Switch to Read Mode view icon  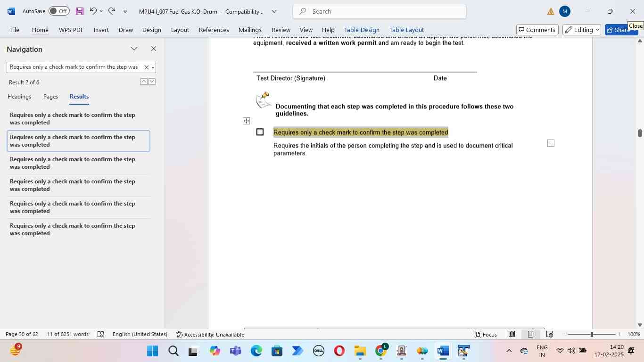pyautogui.click(x=512, y=334)
